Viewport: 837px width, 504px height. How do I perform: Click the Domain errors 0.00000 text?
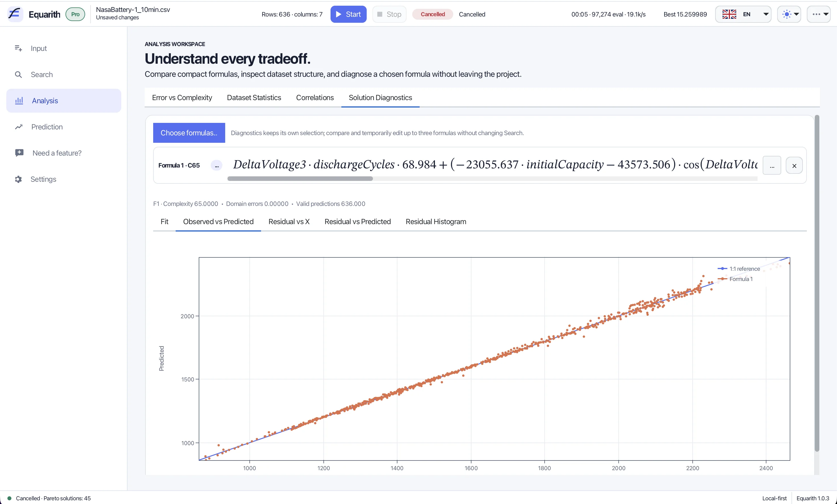257,204
